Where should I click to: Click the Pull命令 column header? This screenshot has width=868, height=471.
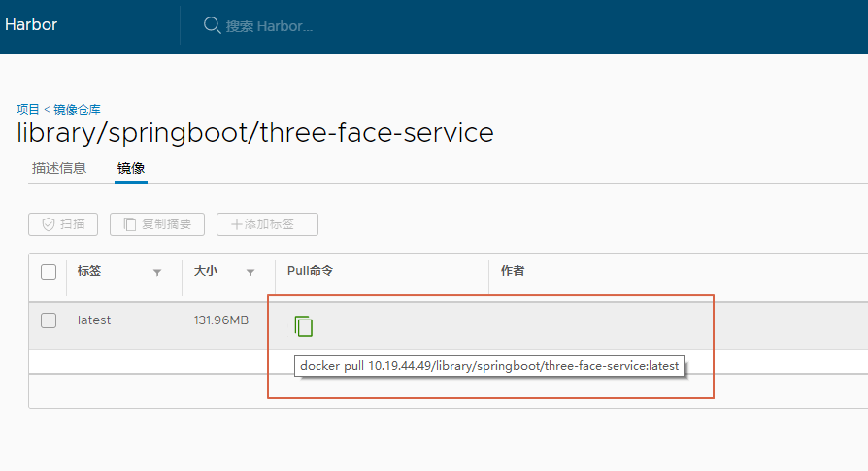point(310,271)
